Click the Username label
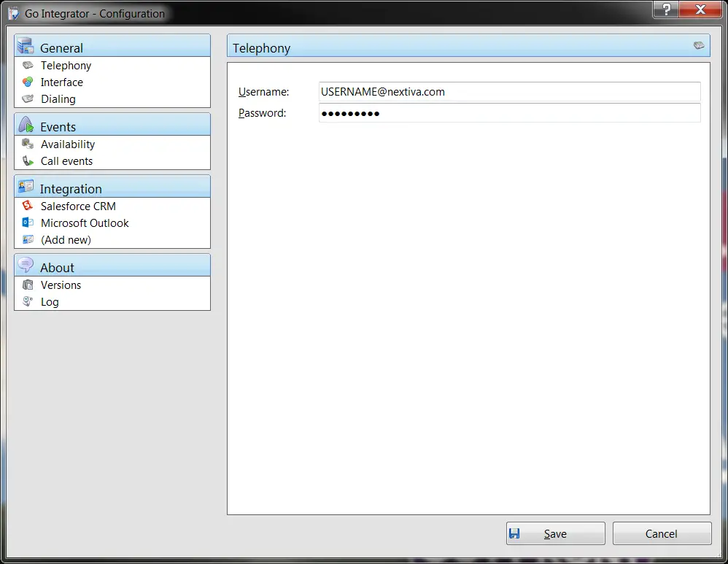This screenshot has width=728, height=564. tap(264, 92)
